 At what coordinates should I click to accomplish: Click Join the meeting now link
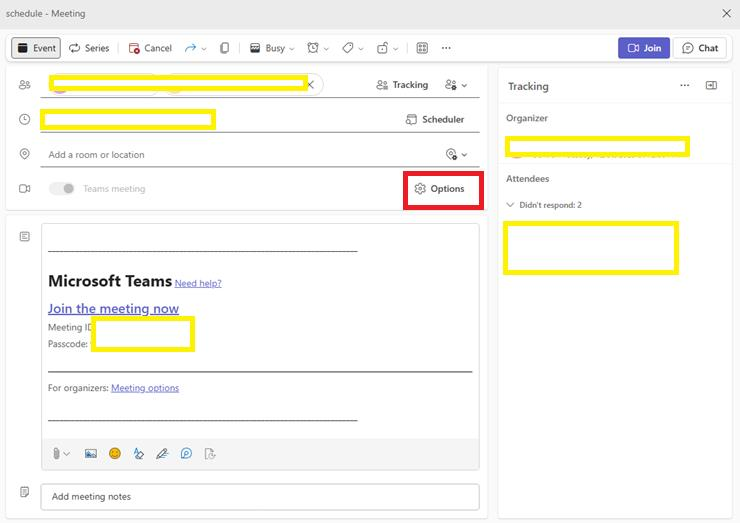coord(113,309)
